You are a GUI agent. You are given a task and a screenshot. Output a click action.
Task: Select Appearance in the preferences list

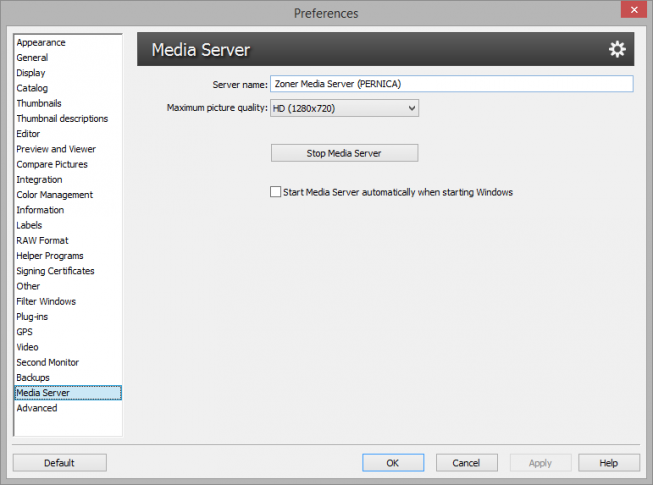[41, 42]
